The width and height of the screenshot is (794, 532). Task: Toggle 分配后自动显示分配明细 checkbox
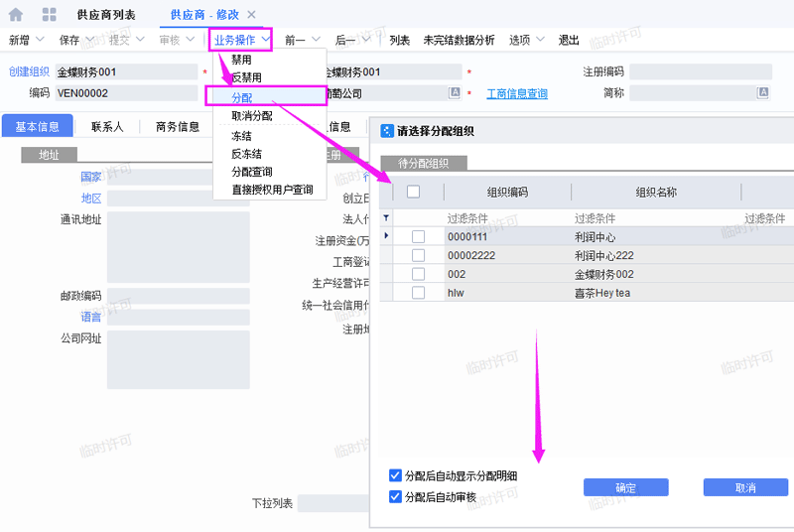click(x=396, y=475)
